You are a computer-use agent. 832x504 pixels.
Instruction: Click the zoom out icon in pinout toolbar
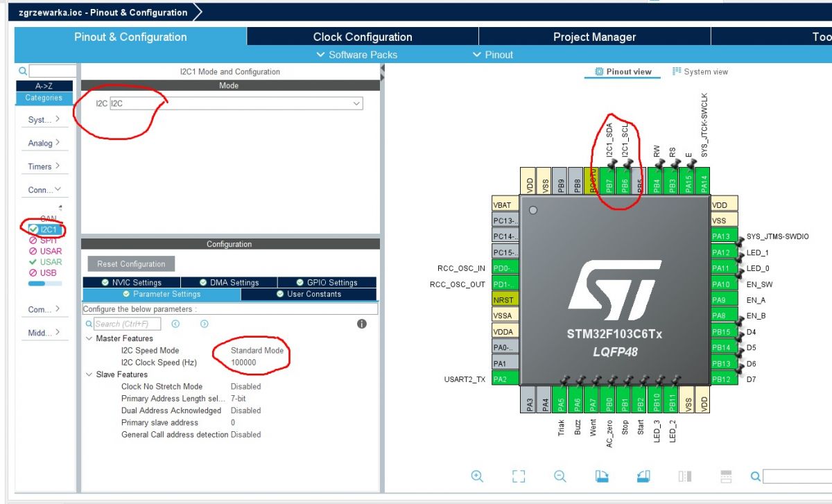click(x=560, y=476)
